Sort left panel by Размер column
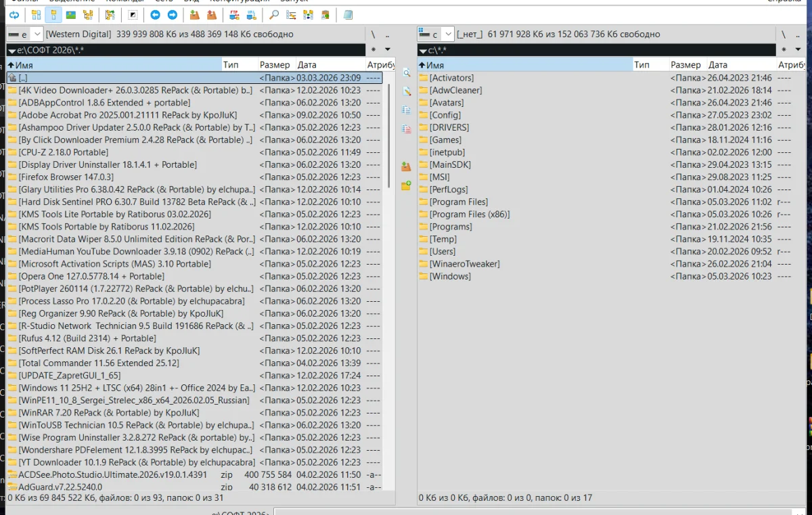 point(275,65)
